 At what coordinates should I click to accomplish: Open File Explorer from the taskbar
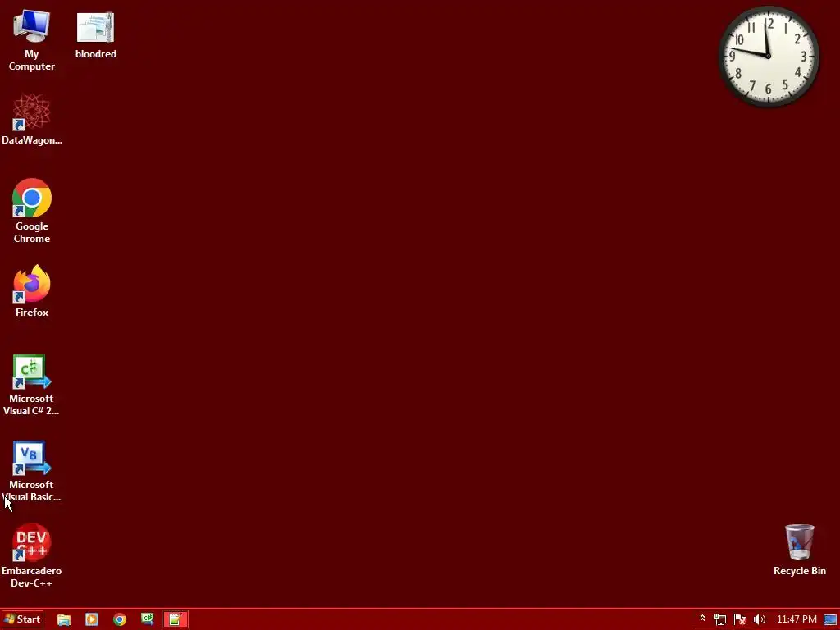point(64,620)
